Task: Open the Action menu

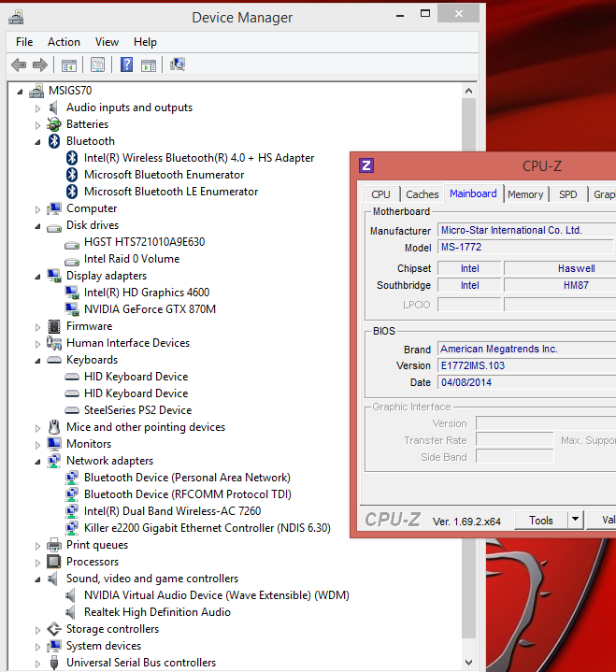Action: 64,42
